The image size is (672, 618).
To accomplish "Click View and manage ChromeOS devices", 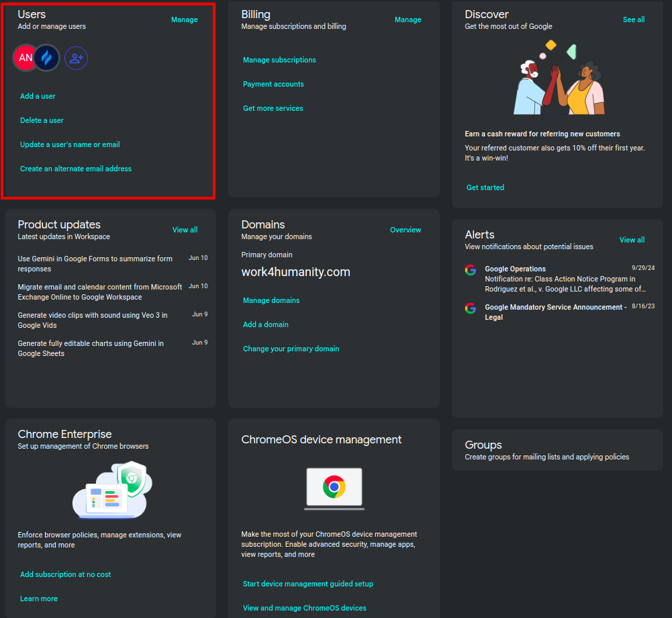I will tap(305, 608).
